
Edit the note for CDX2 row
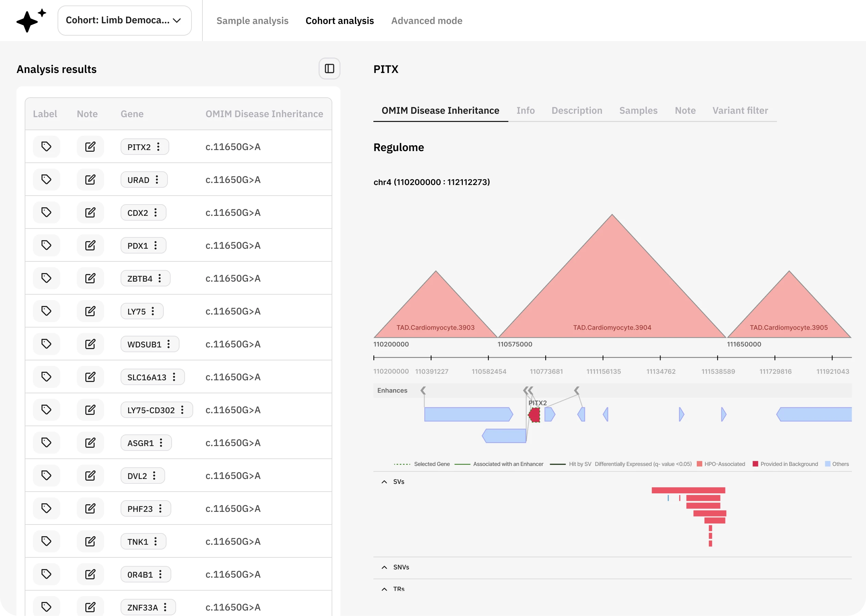90,212
